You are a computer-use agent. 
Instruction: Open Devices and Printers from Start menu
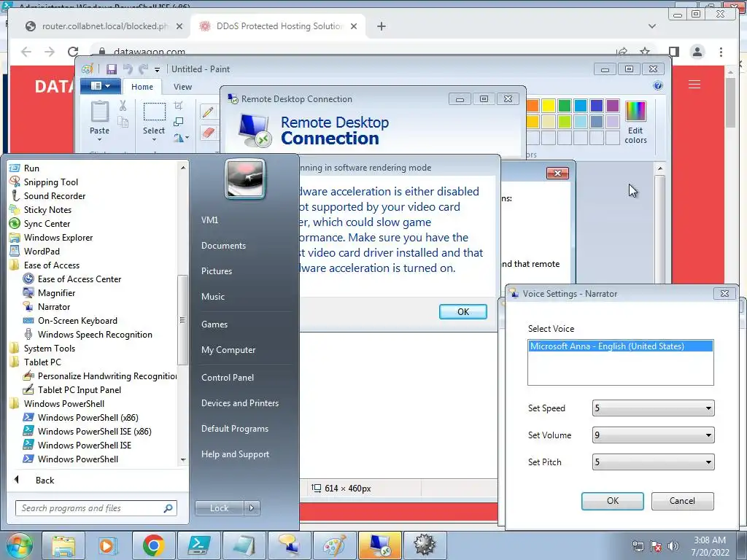(239, 402)
